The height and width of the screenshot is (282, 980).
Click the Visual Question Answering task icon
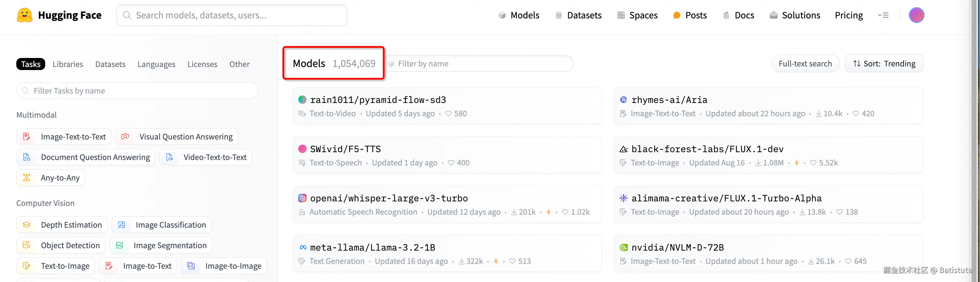click(x=125, y=137)
